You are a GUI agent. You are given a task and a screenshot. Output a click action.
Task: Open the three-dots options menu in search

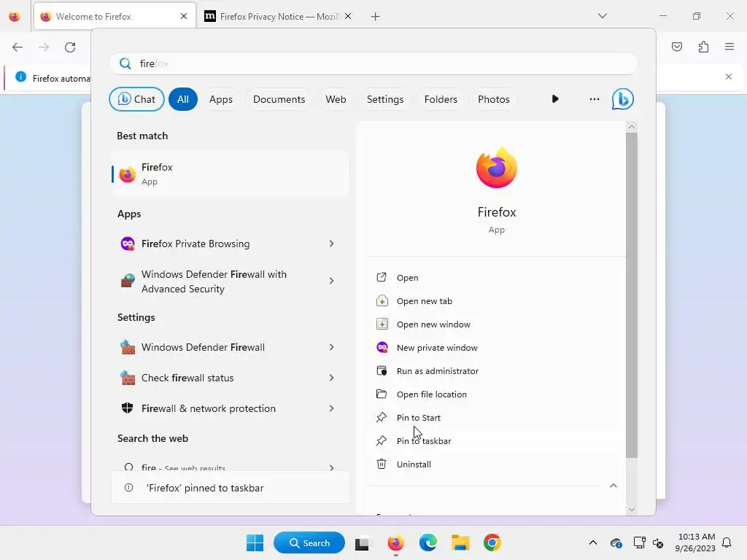[x=594, y=99]
